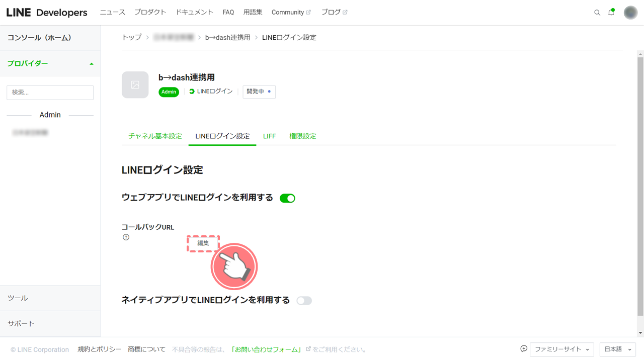Open プロダクト in top navigation
Image resolution: width=644 pixels, height=362 pixels.
pyautogui.click(x=150, y=12)
